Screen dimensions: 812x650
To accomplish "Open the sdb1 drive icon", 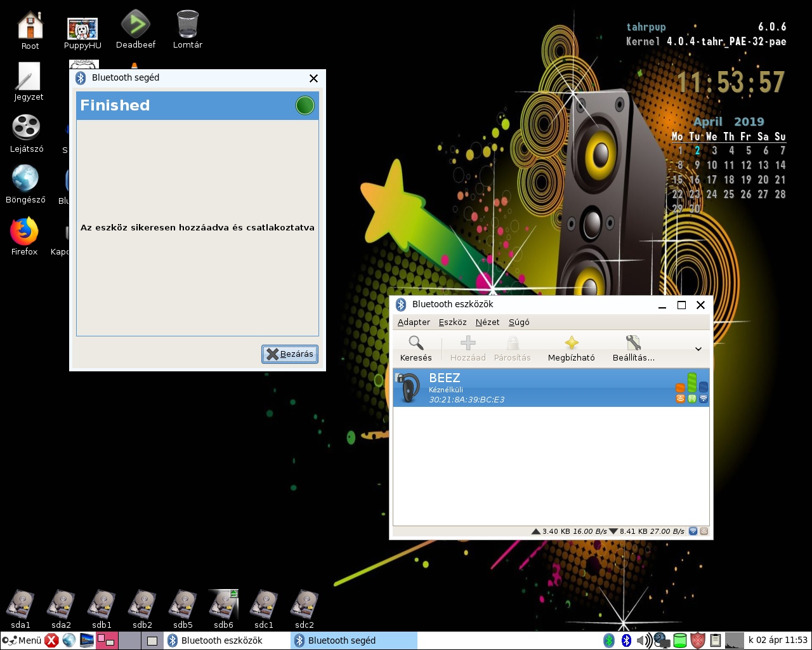I will point(101,609).
